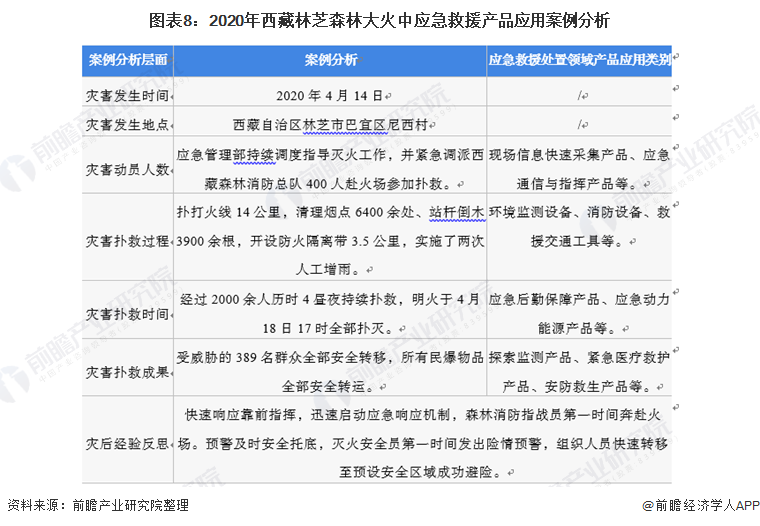Click the credit @前瞻经济学人APP
Image resolution: width=760 pixels, height=526 pixels.
coord(701,506)
